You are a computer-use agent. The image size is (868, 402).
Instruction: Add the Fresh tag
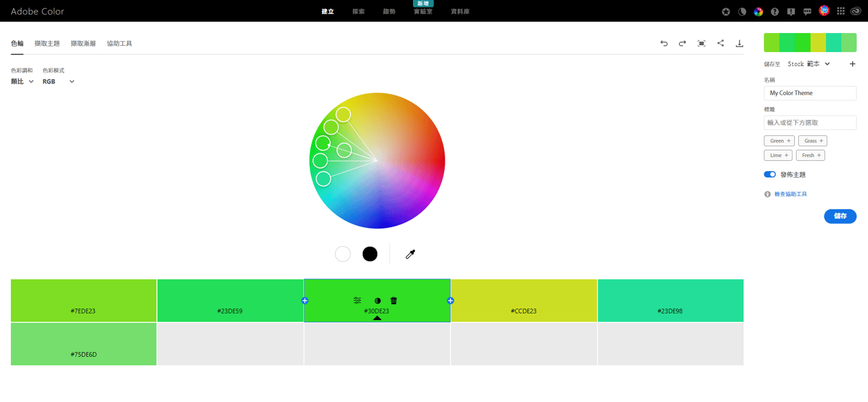tap(810, 155)
